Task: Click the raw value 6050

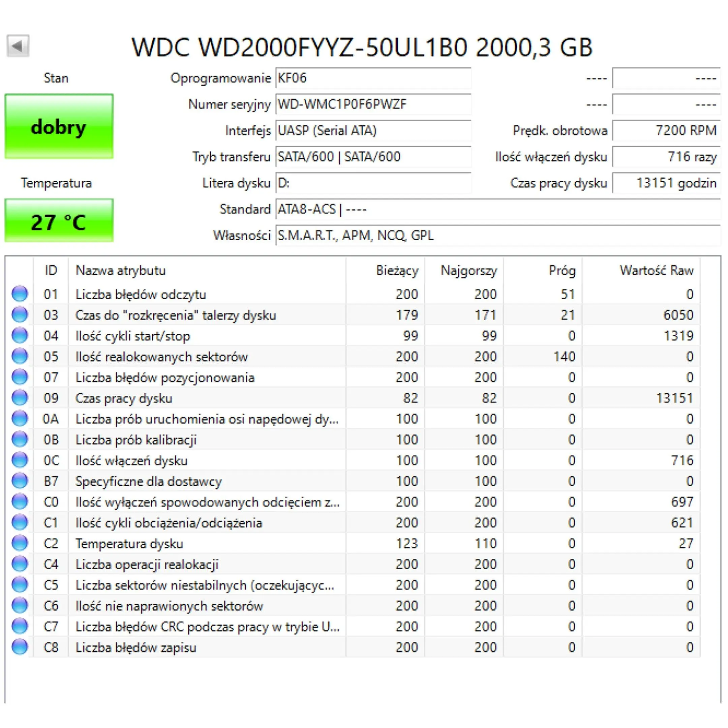Action: pyautogui.click(x=678, y=315)
